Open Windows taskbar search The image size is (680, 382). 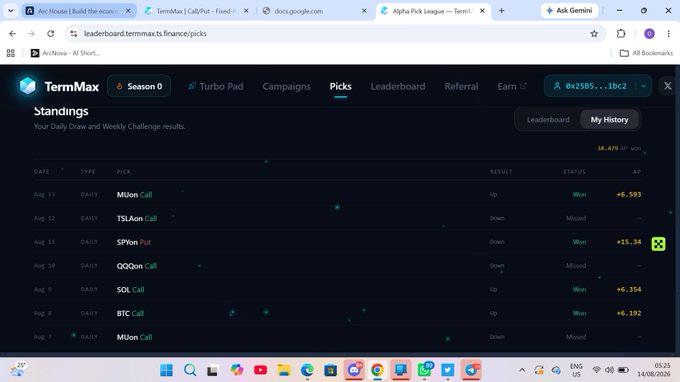pos(190,370)
